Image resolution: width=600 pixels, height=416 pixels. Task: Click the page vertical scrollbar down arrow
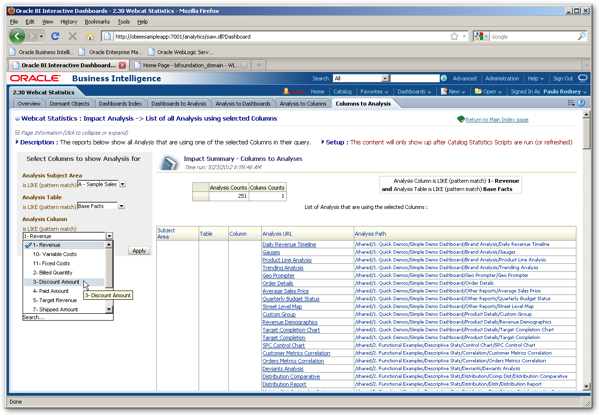(587, 387)
